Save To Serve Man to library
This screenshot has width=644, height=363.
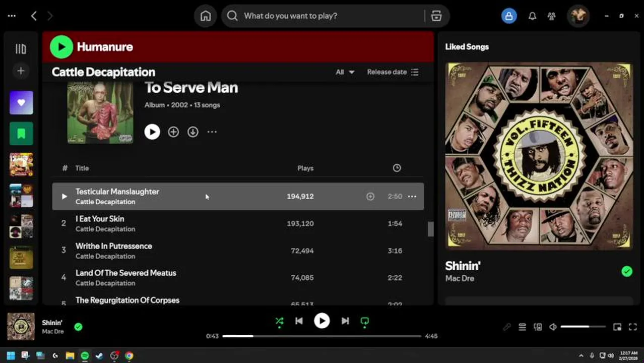[x=173, y=132]
